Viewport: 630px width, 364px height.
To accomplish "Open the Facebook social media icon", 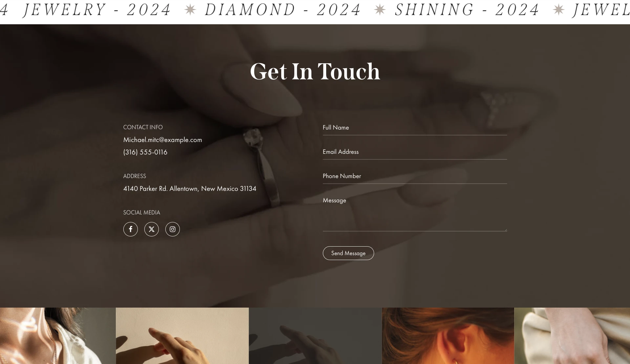I will tap(131, 229).
